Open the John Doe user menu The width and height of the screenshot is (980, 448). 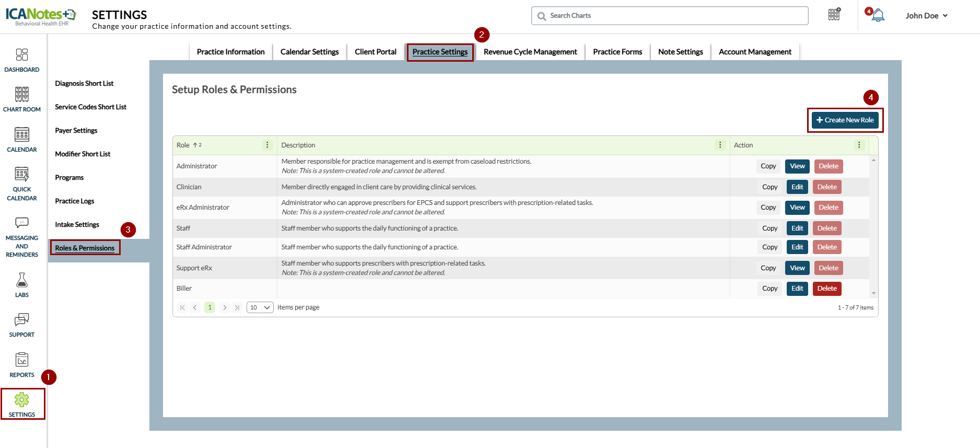point(926,16)
